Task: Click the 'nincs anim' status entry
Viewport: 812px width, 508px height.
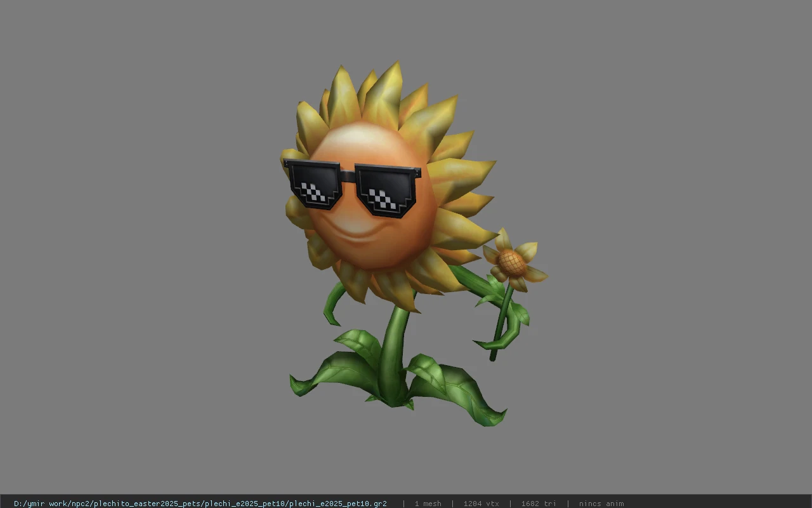Action: 601,504
